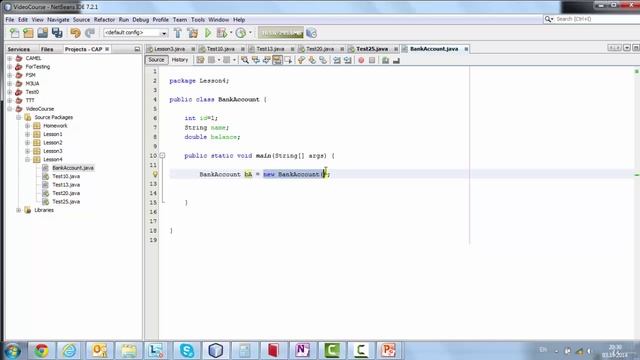Click the Next Bookmark editor icon
This screenshot has height=360, width=640.
click(x=312, y=60)
